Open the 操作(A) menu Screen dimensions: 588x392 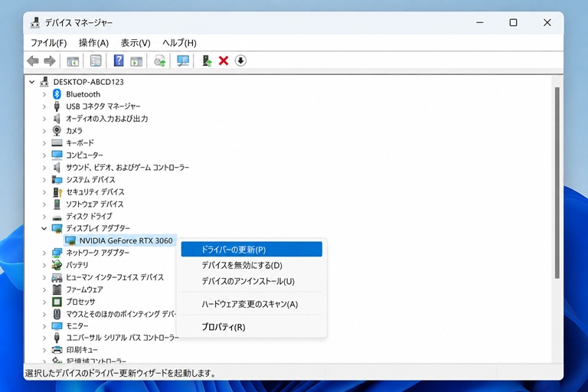point(93,43)
